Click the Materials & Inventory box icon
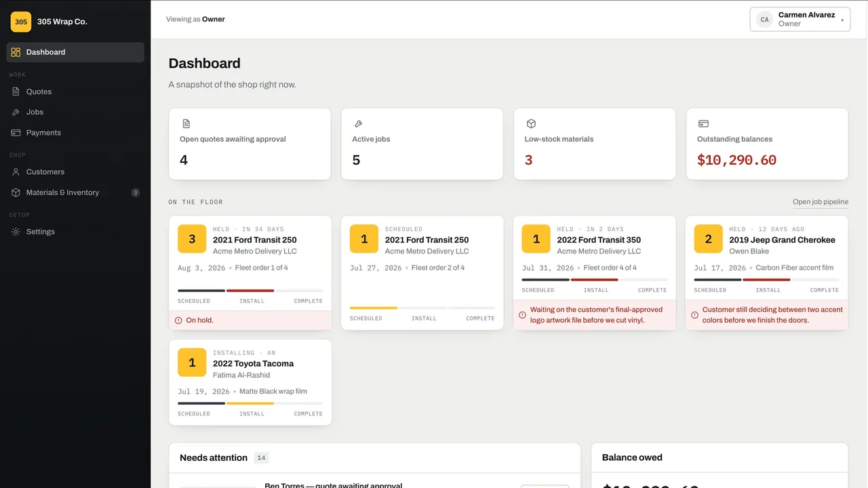The width and height of the screenshot is (868, 488). (x=16, y=192)
